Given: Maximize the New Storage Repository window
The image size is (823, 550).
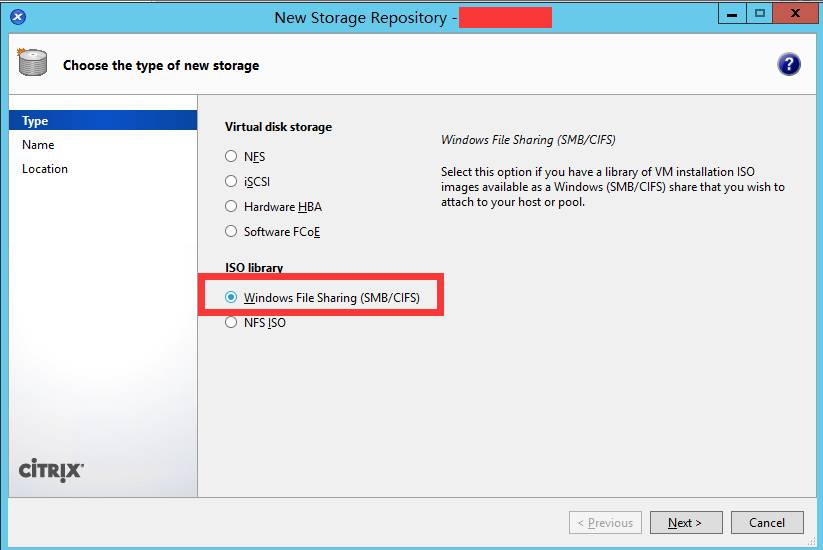Looking at the screenshot, I should tap(759, 14).
